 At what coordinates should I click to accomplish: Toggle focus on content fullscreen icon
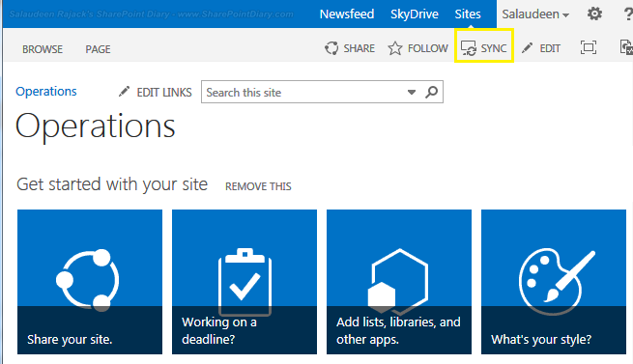coord(589,47)
